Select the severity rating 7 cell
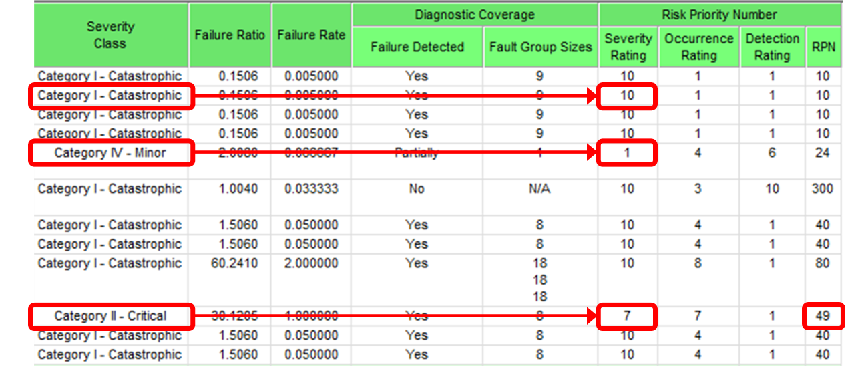The height and width of the screenshot is (389, 868). (x=627, y=316)
